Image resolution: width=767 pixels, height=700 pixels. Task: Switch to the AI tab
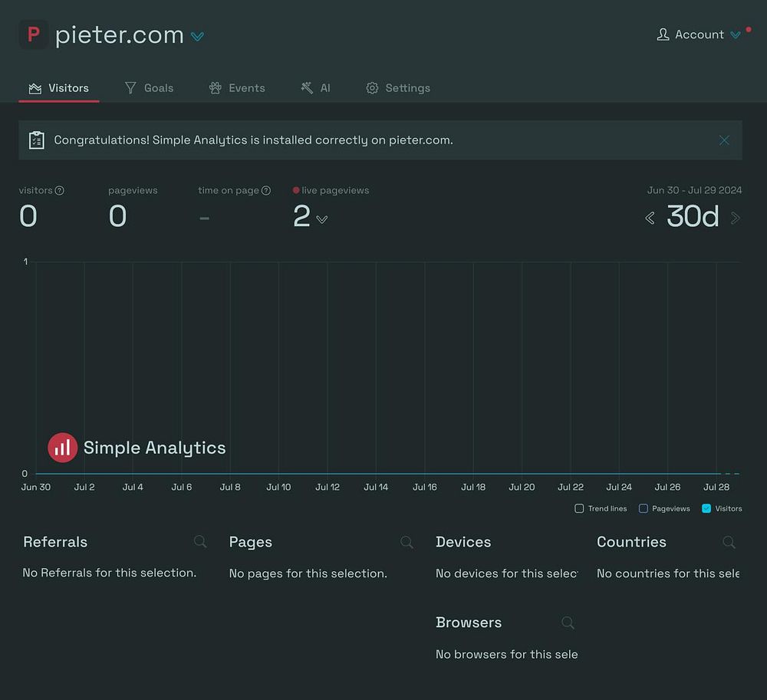pos(315,88)
